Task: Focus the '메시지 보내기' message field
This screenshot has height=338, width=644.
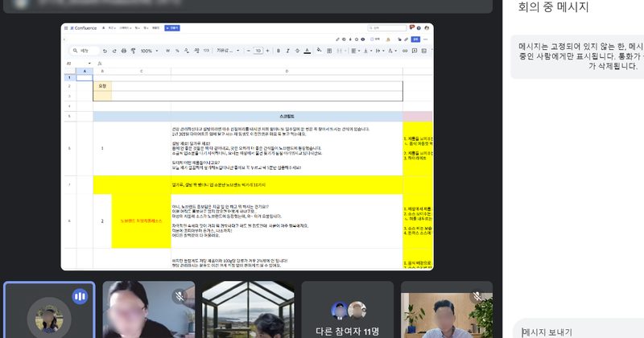Action: point(579,332)
